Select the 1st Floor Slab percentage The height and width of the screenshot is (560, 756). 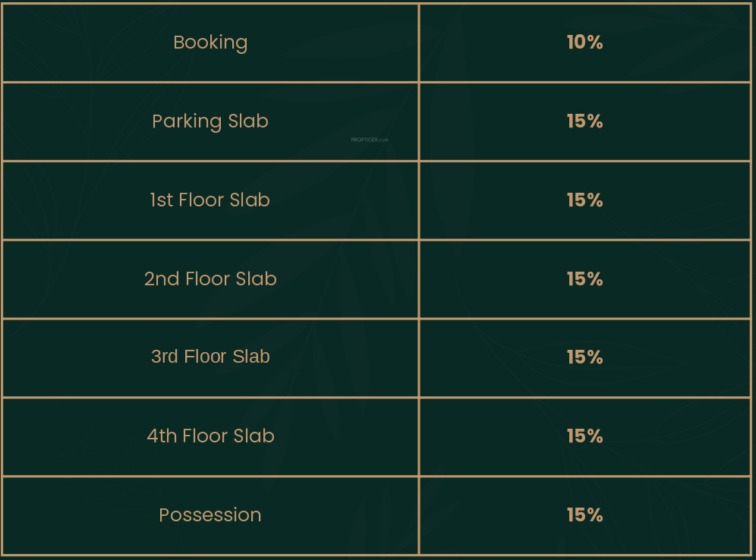(585, 200)
